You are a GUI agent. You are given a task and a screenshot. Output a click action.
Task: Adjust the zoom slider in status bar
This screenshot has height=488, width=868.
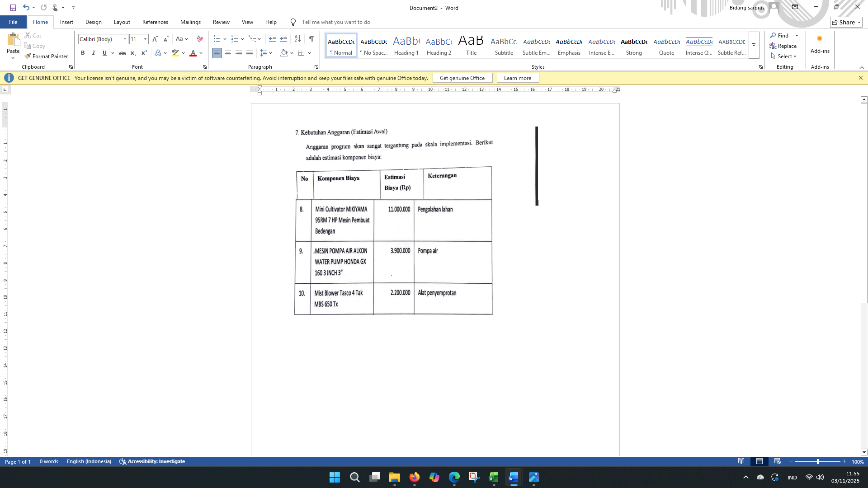818,461
